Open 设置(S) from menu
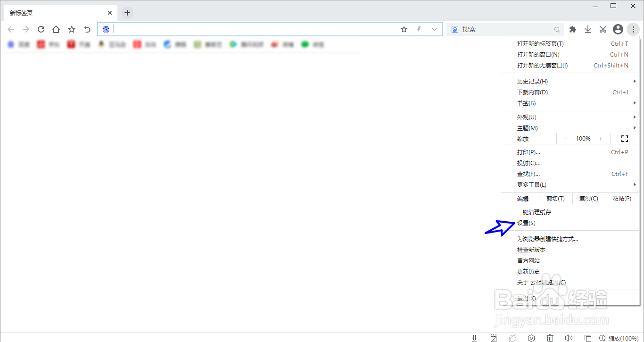The height and width of the screenshot is (342, 644). click(570, 223)
